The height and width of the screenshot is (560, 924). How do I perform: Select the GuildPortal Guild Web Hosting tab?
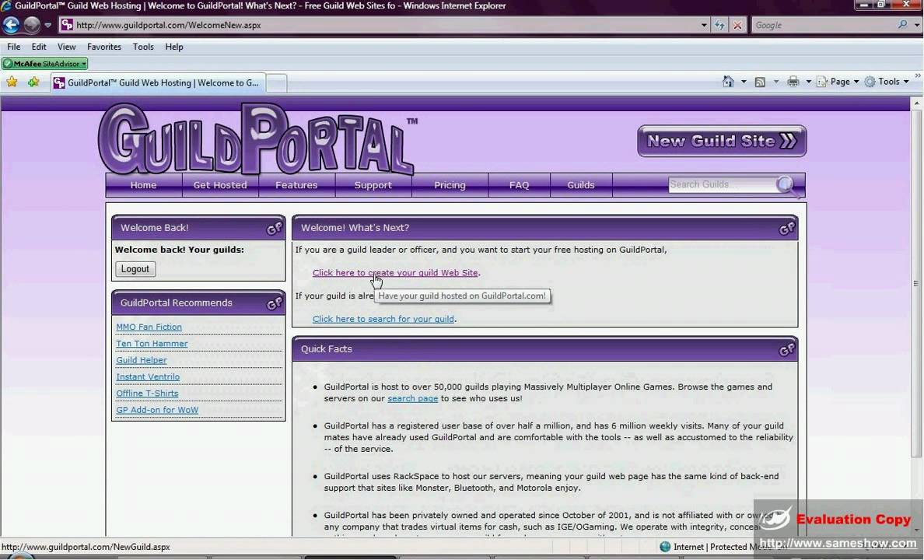coord(158,83)
